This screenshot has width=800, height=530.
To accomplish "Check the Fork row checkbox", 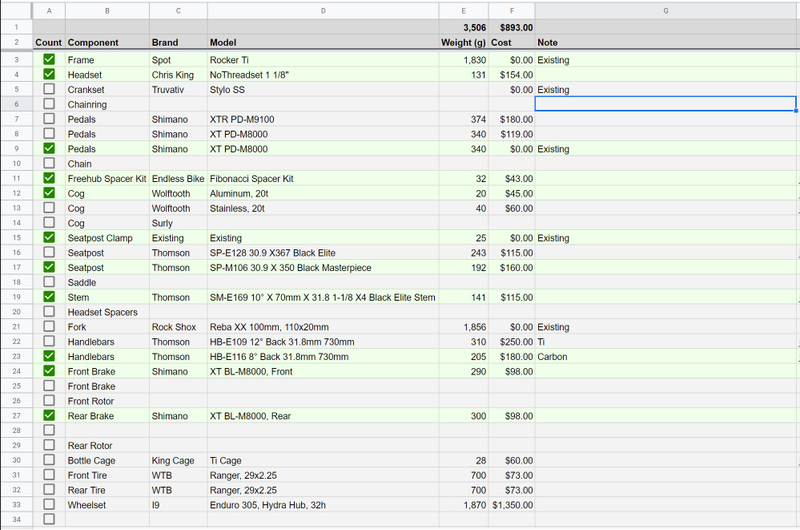I will point(49,326).
